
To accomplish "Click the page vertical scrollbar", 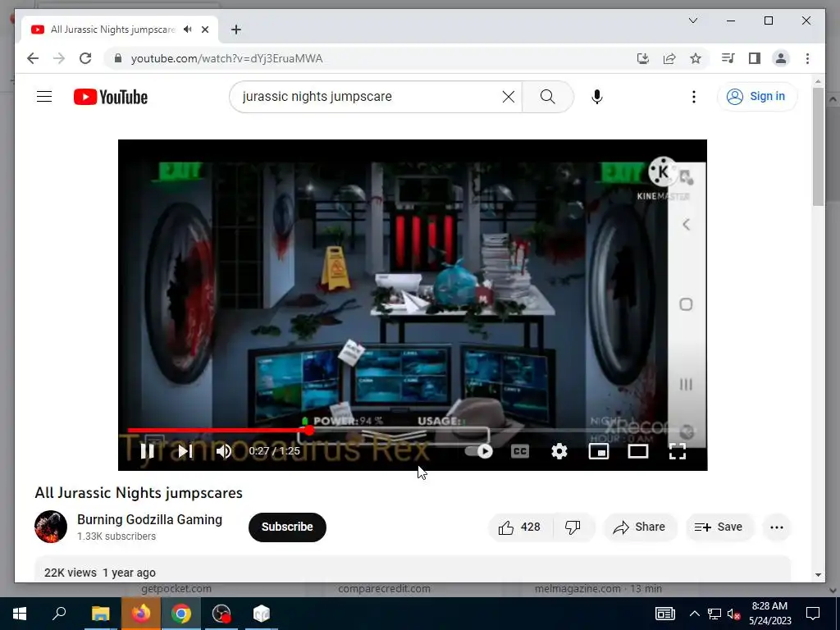I will (818, 146).
